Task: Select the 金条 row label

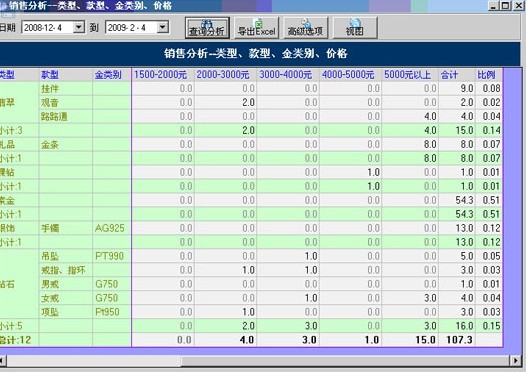Action: 50,145
